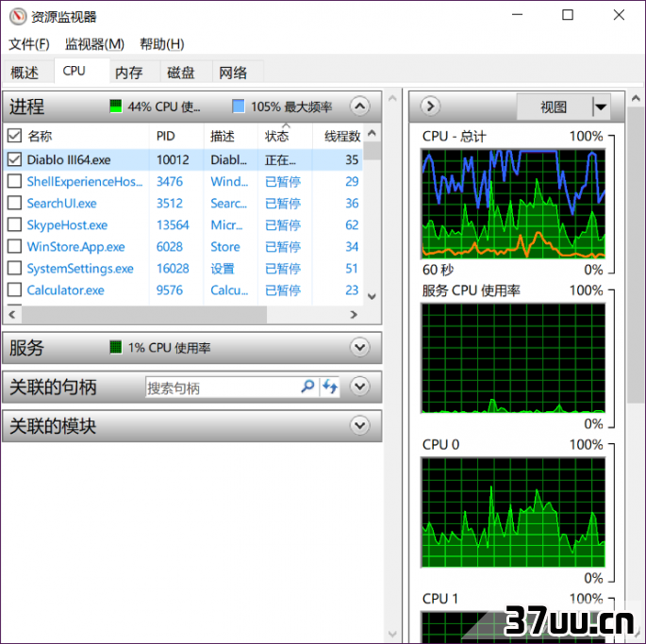
Task: Check the SearchUI.exe checkbox
Action: 14,203
